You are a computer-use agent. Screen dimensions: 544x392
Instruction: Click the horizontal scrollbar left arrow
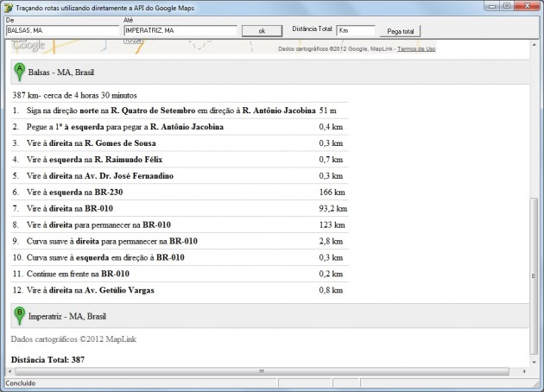(9, 371)
